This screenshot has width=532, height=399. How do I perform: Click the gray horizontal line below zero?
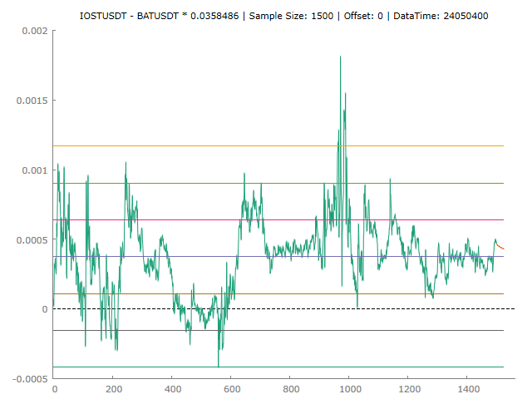pos(278,330)
